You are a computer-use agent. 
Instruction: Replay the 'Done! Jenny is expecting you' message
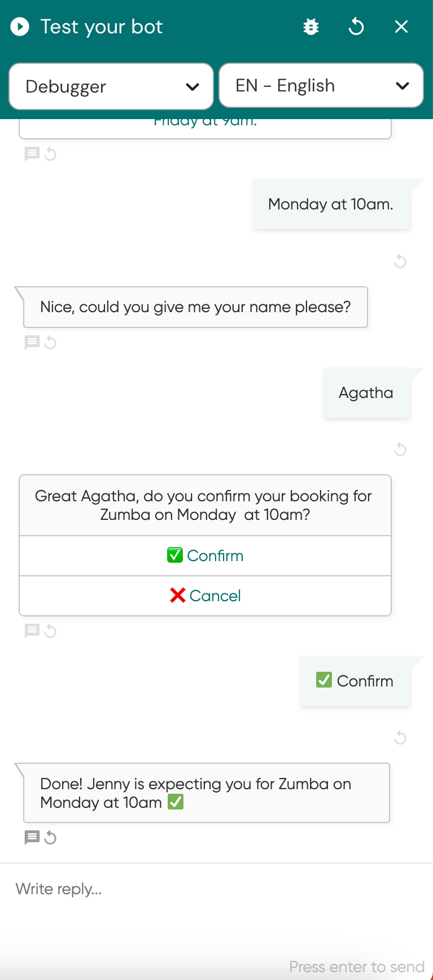coord(50,837)
